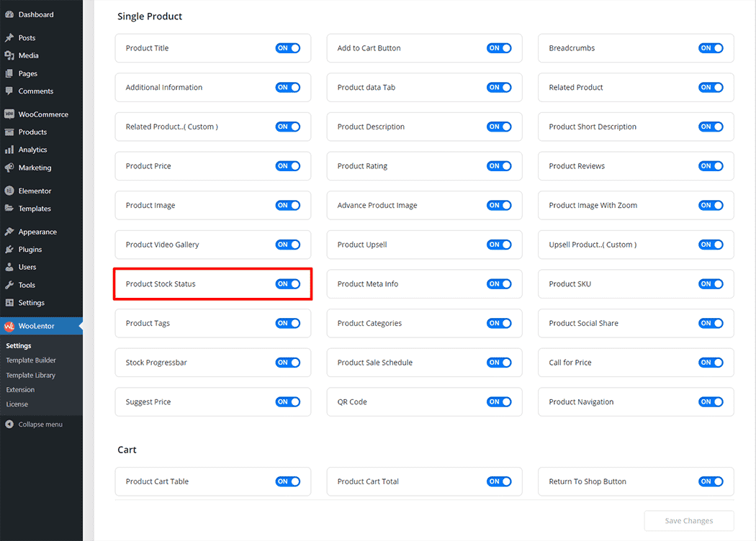This screenshot has width=756, height=541.
Task: Toggle off Product Stock Status
Action: point(288,284)
